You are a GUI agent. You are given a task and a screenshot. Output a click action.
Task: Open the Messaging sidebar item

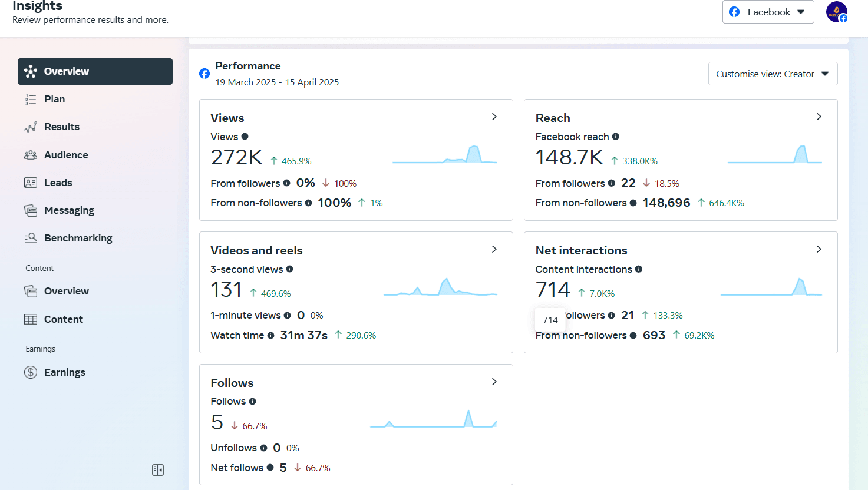tap(69, 210)
